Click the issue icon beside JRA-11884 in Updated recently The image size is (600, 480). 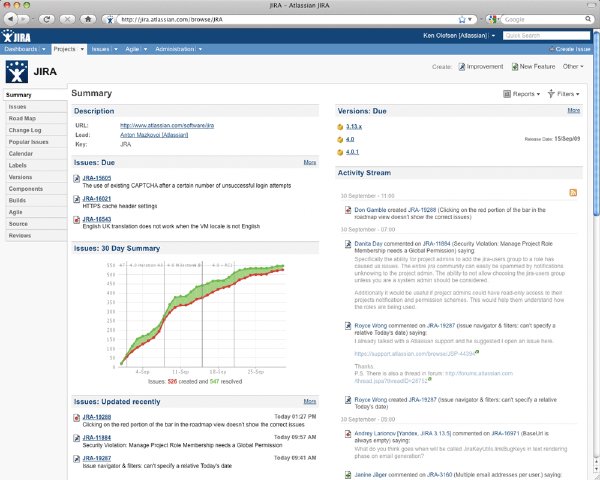(x=77, y=438)
